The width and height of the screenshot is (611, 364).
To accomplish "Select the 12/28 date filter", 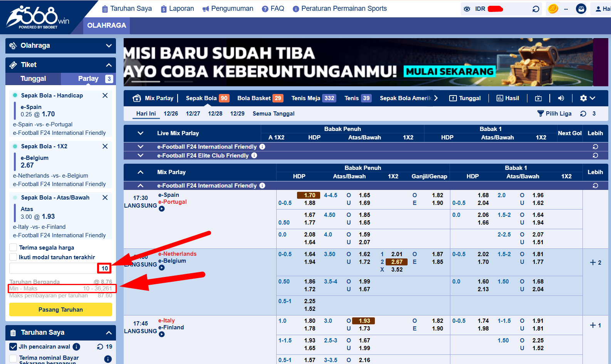I will 215,114.
